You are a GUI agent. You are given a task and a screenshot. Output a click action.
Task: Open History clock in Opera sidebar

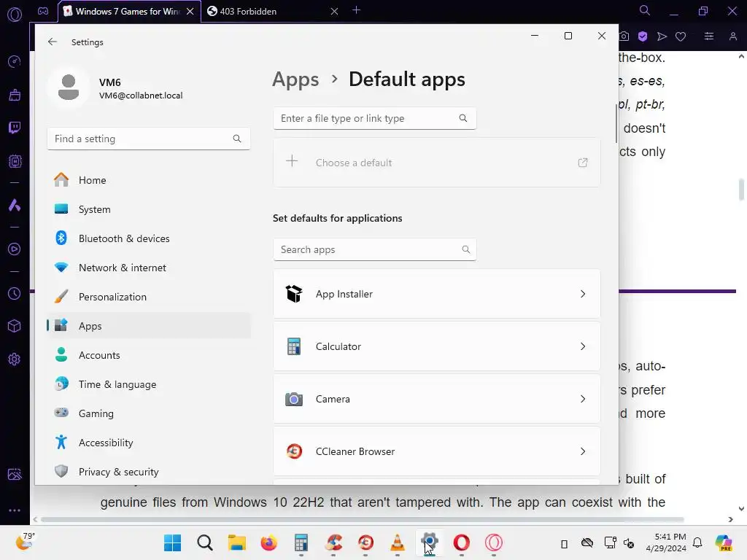pos(15,293)
